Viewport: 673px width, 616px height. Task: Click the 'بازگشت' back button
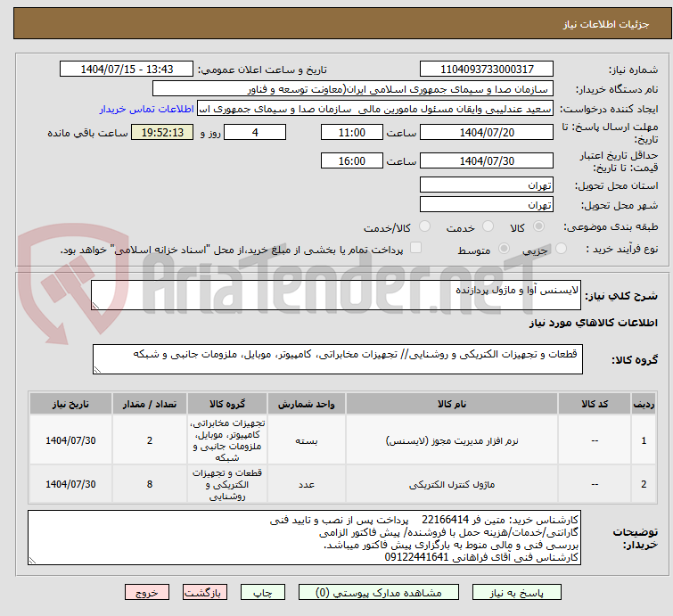coord(205,593)
